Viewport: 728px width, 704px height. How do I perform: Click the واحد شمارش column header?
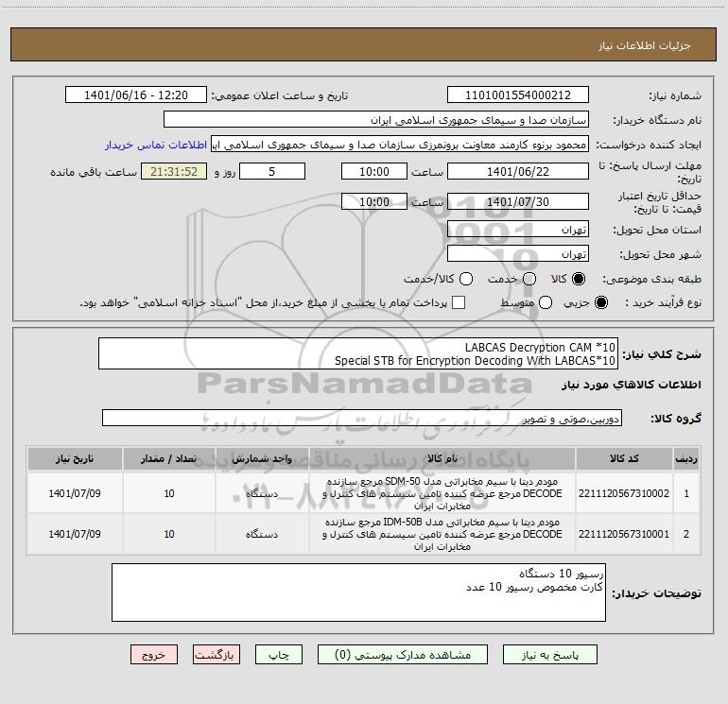(x=262, y=458)
